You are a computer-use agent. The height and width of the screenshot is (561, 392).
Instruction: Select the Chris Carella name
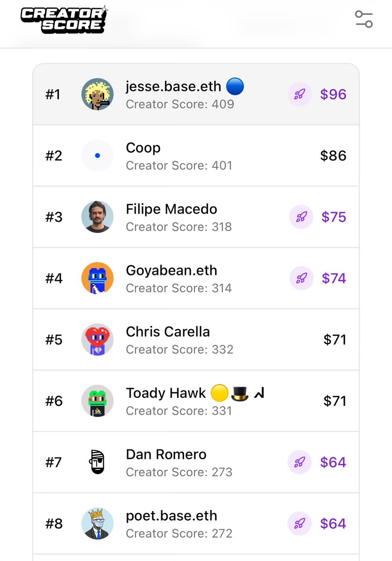point(168,332)
